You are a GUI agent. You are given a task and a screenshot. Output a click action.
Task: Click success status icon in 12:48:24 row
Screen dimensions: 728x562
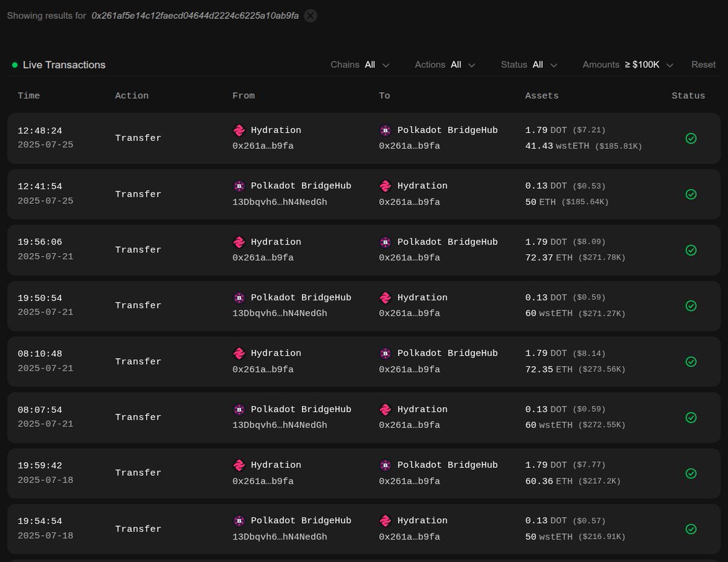690,138
